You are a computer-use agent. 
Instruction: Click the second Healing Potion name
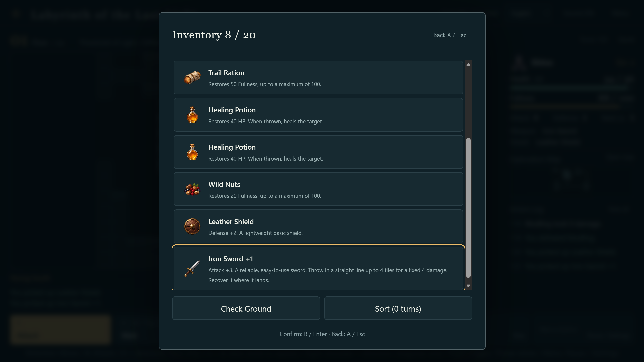point(232,147)
